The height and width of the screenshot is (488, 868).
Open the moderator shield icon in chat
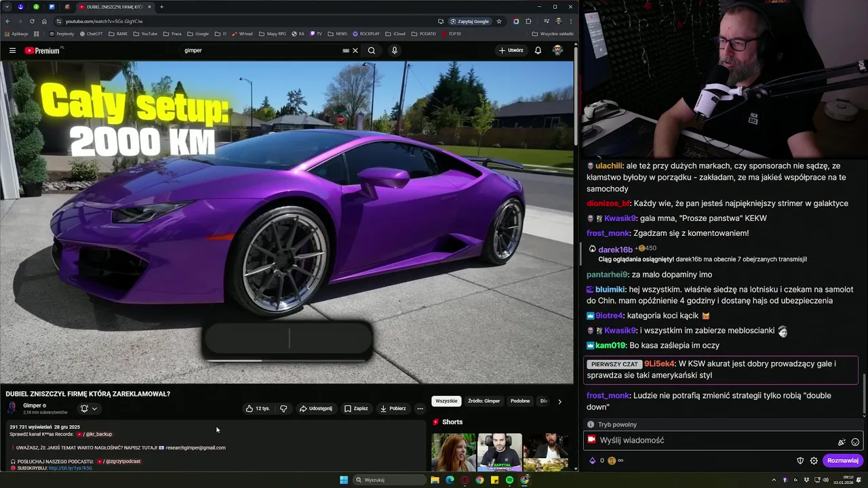click(800, 461)
